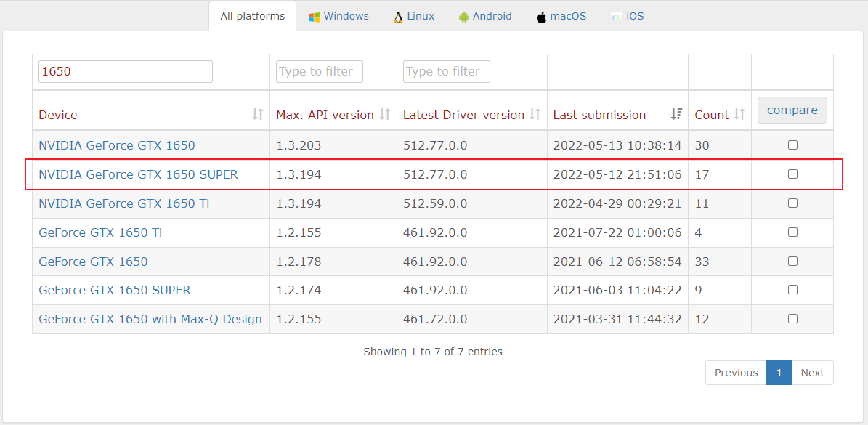Image resolution: width=868 pixels, height=425 pixels.
Task: Select date 2022-05-13 10:38:14 cell
Action: click(617, 145)
